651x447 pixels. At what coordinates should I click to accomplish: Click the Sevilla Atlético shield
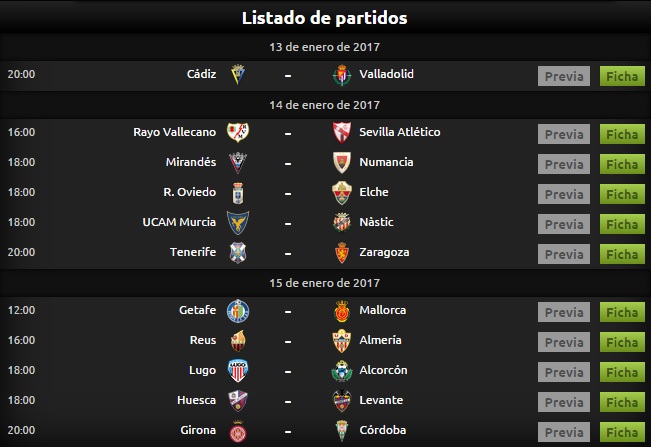point(342,133)
